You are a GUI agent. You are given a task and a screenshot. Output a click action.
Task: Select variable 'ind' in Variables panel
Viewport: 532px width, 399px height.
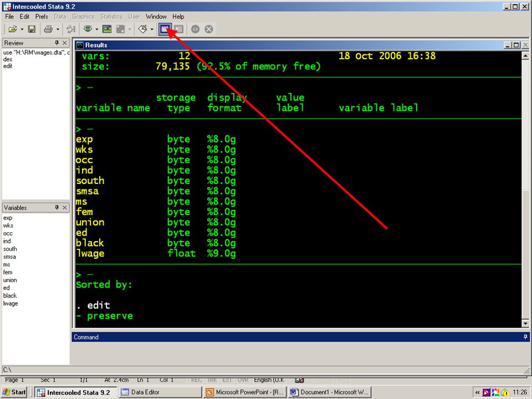click(x=7, y=241)
